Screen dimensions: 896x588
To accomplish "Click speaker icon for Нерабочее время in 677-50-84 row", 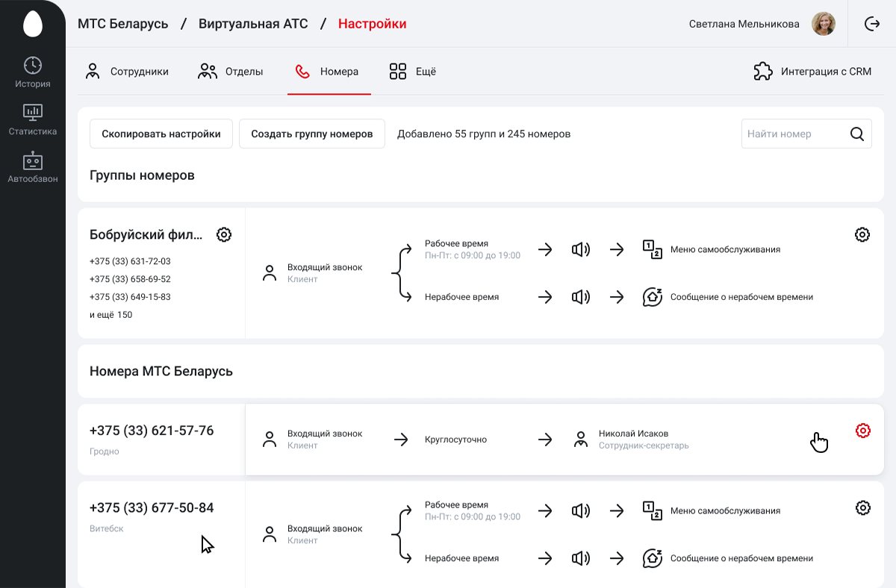I will click(x=581, y=558).
